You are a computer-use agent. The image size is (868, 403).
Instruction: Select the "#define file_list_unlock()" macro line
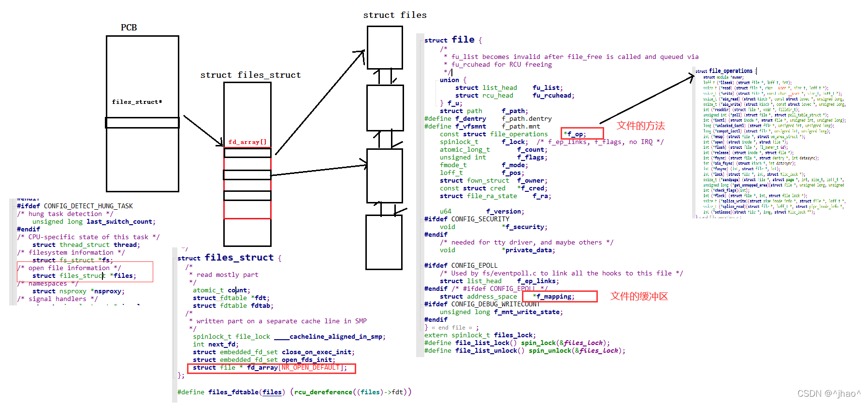coord(525,350)
